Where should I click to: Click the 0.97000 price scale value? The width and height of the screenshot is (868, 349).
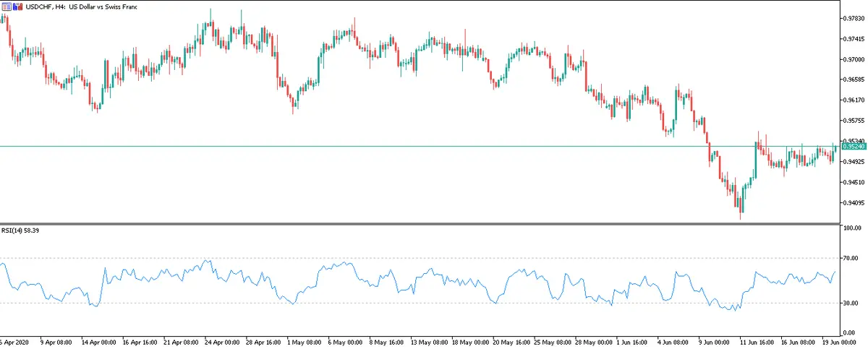854,60
